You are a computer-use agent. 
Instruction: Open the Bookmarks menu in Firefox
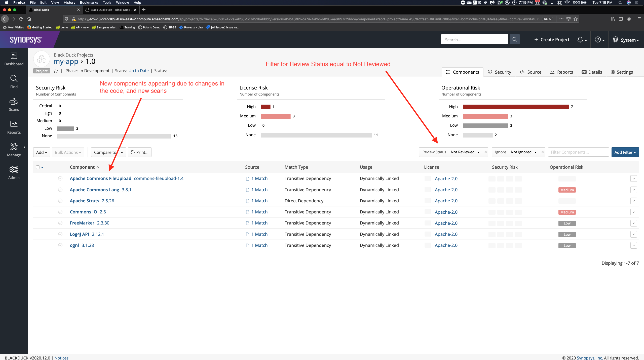89,3
